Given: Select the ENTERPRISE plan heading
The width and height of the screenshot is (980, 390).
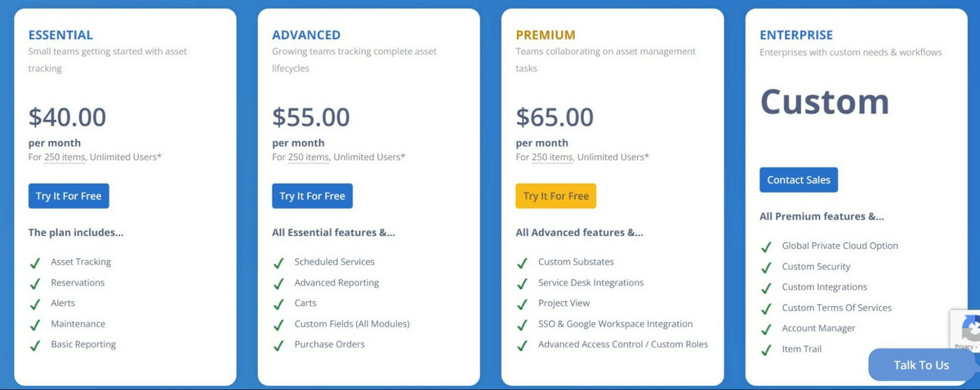Looking at the screenshot, I should (x=795, y=35).
